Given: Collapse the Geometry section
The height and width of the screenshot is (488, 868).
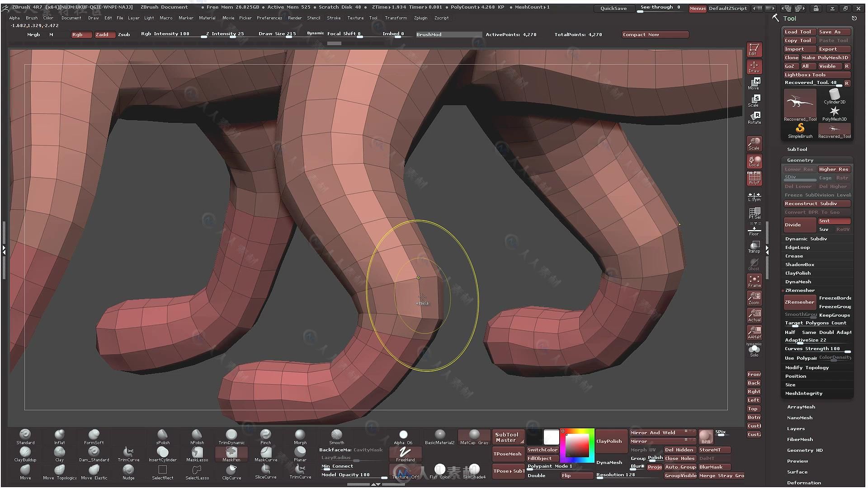Looking at the screenshot, I should [800, 160].
